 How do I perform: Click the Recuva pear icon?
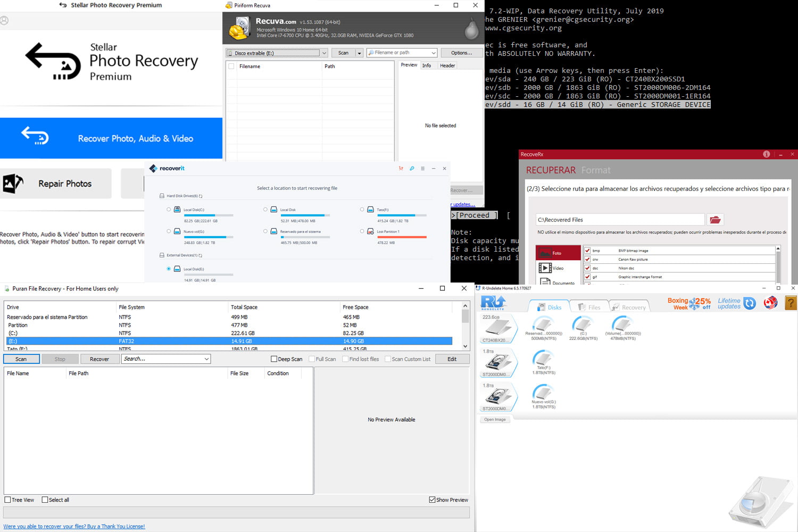[x=471, y=29]
